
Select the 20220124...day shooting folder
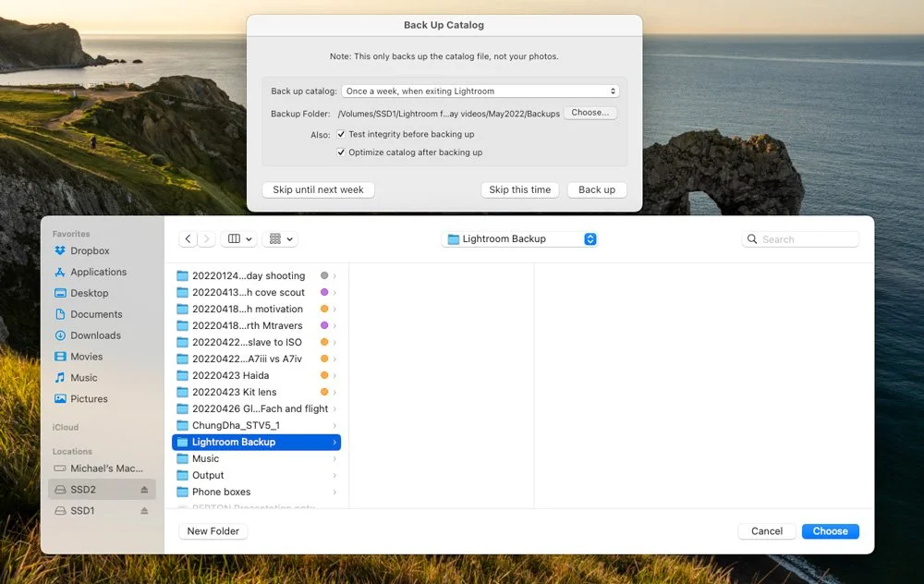pos(256,275)
